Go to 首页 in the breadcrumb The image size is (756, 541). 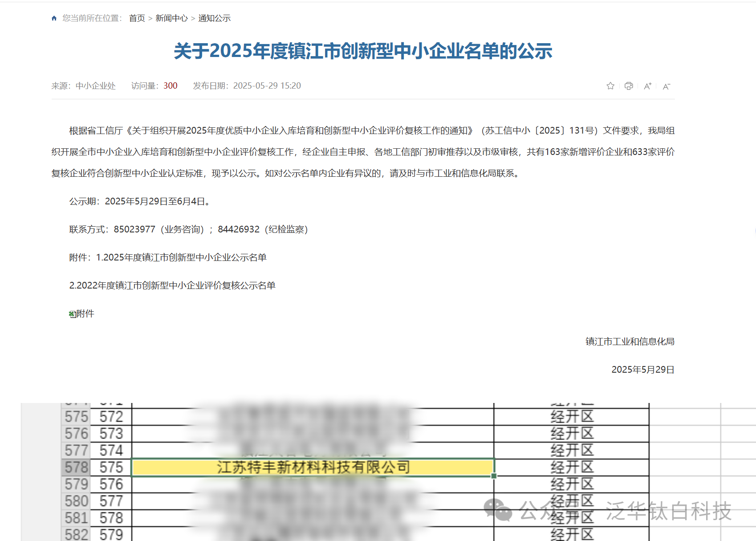click(137, 18)
